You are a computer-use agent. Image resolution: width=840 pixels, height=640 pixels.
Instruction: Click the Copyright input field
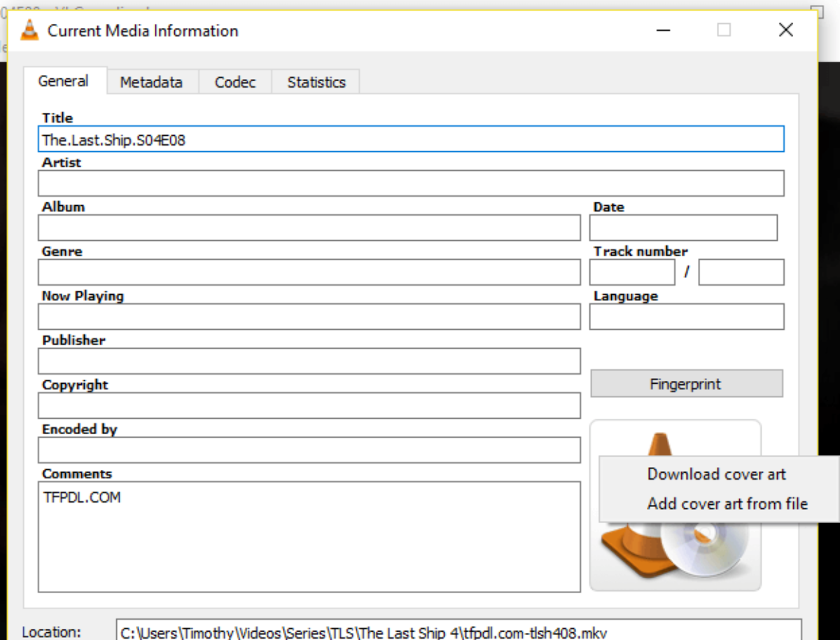309,405
